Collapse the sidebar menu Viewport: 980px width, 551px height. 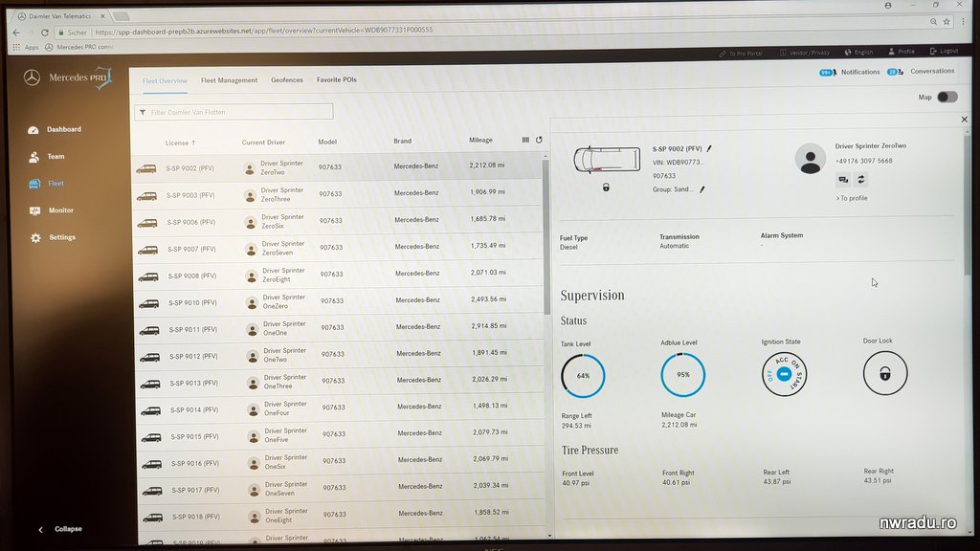(x=60, y=529)
